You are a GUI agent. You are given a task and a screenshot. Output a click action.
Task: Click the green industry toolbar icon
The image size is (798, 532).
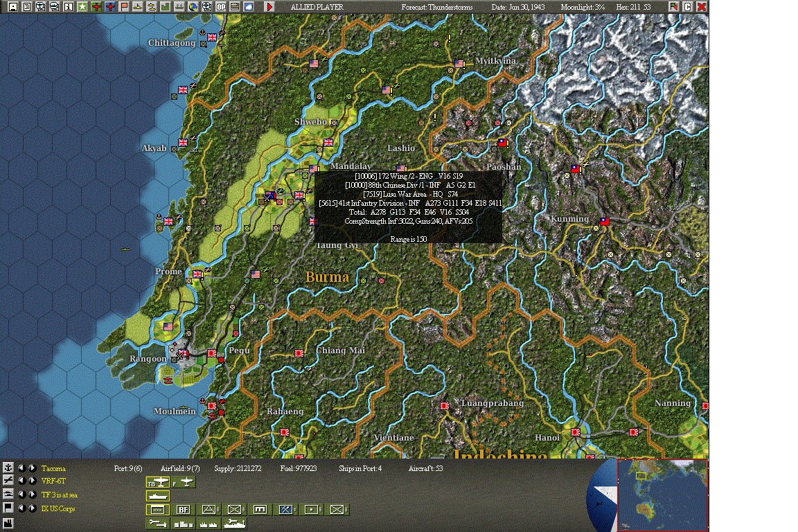[165, 7]
